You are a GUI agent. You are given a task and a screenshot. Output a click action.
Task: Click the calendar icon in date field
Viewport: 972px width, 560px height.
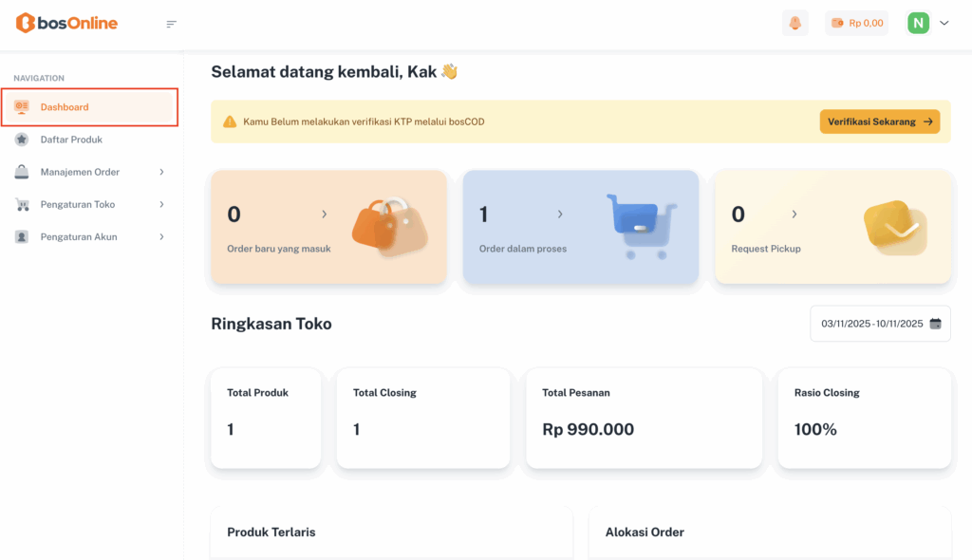936,324
